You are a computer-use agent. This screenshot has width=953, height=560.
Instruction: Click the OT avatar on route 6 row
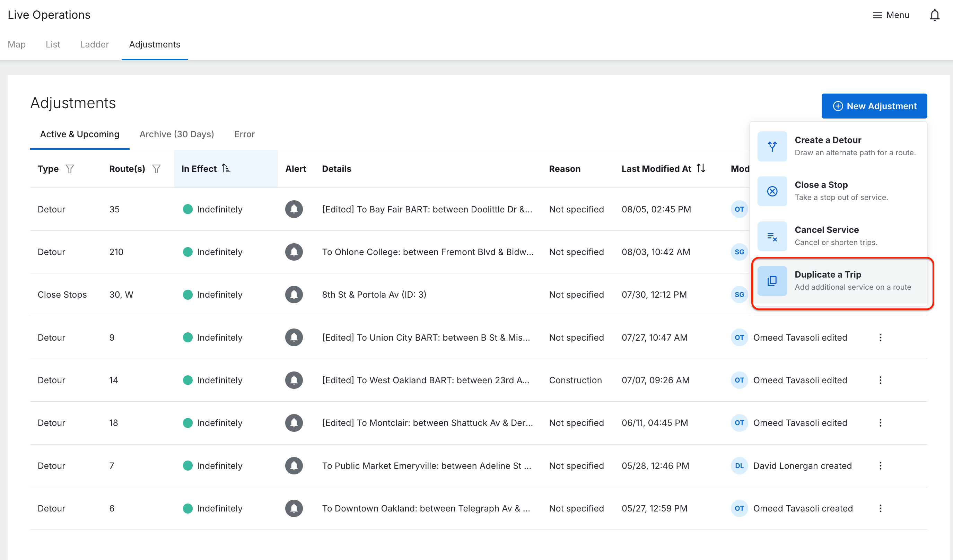(739, 508)
